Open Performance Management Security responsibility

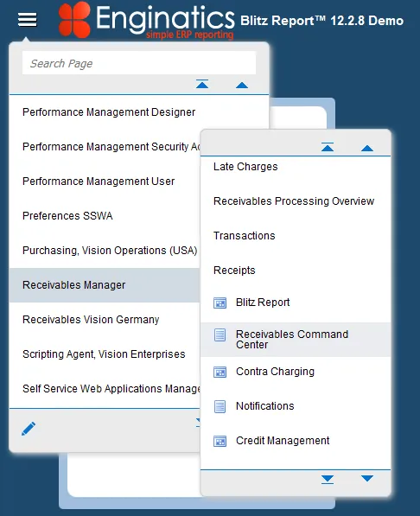pos(111,147)
